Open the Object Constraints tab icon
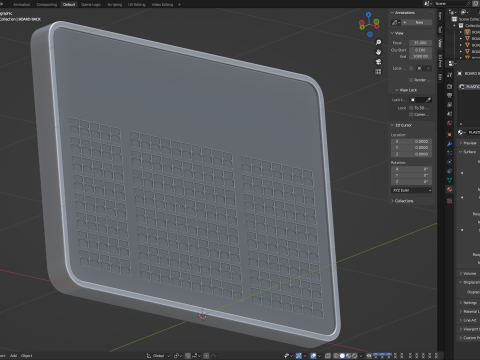This screenshot has width=480, height=360. (450, 171)
